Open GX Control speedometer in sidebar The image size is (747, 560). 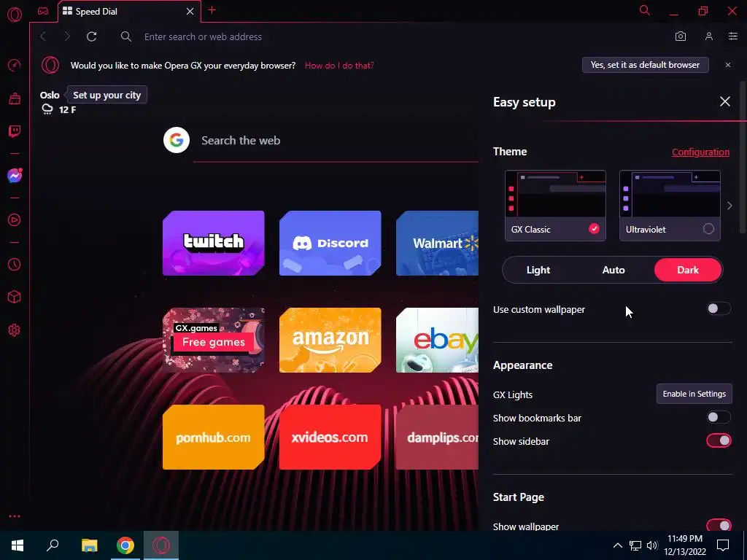click(15, 65)
